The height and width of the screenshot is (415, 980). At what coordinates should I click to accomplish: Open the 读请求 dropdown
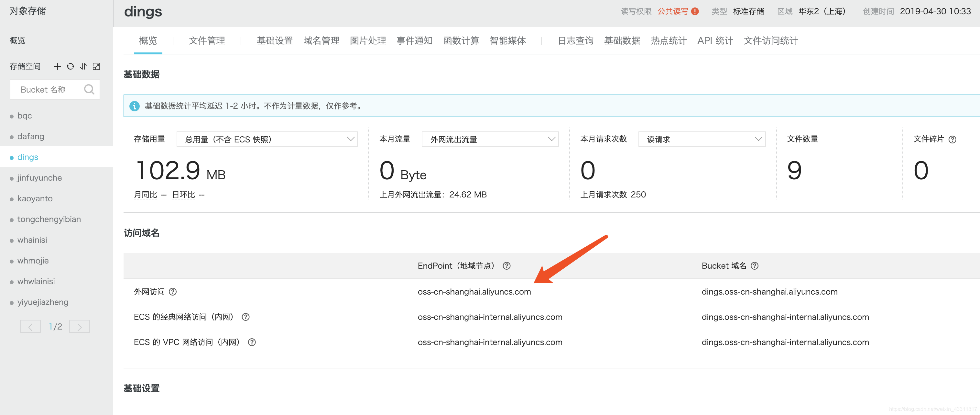[x=702, y=139]
